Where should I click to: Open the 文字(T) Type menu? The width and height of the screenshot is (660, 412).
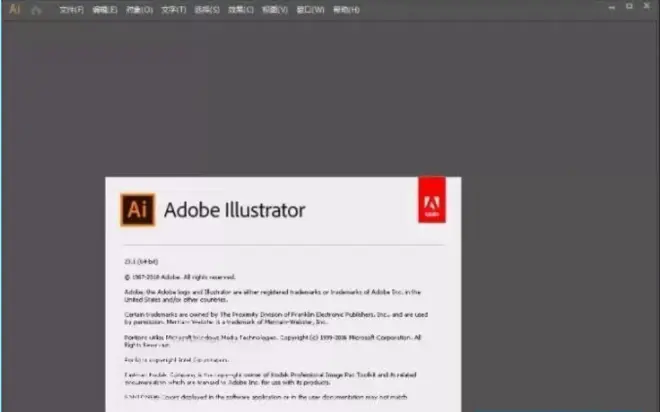173,10
